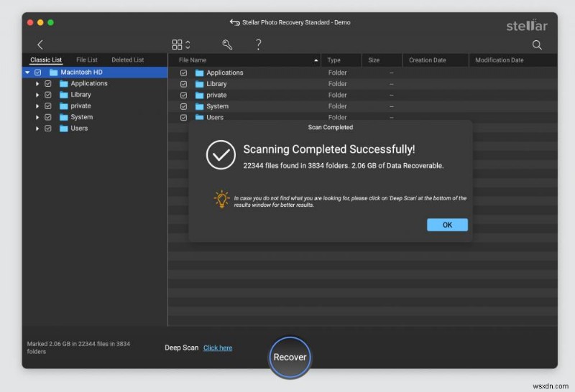
Task: Toggle the Applications checkbox in the file list
Action: (x=184, y=73)
